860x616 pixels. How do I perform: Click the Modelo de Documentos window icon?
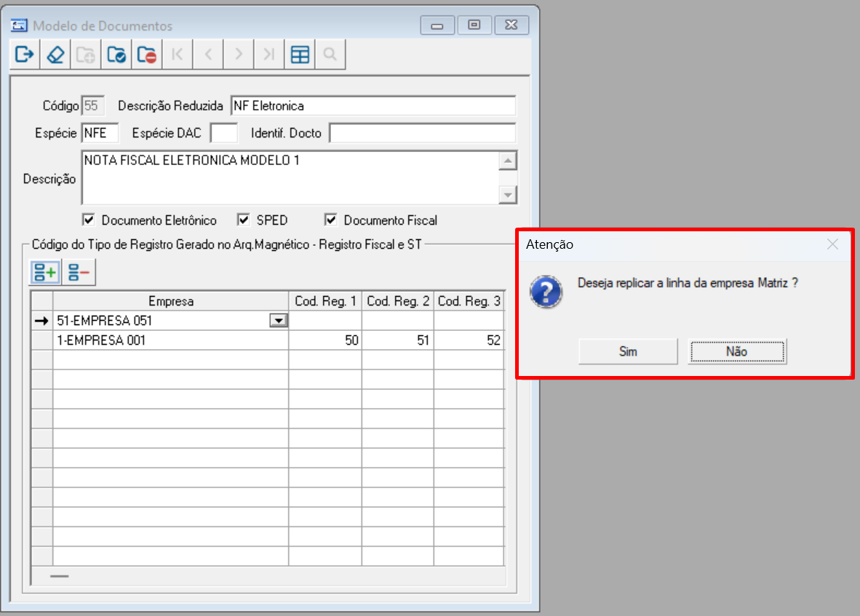click(19, 25)
